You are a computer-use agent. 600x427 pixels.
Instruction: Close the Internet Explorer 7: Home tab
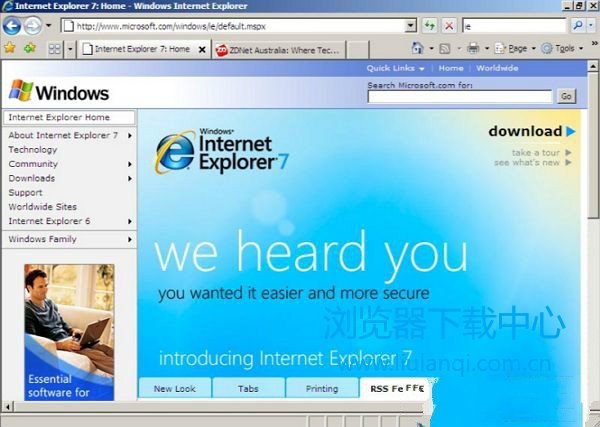(202, 50)
